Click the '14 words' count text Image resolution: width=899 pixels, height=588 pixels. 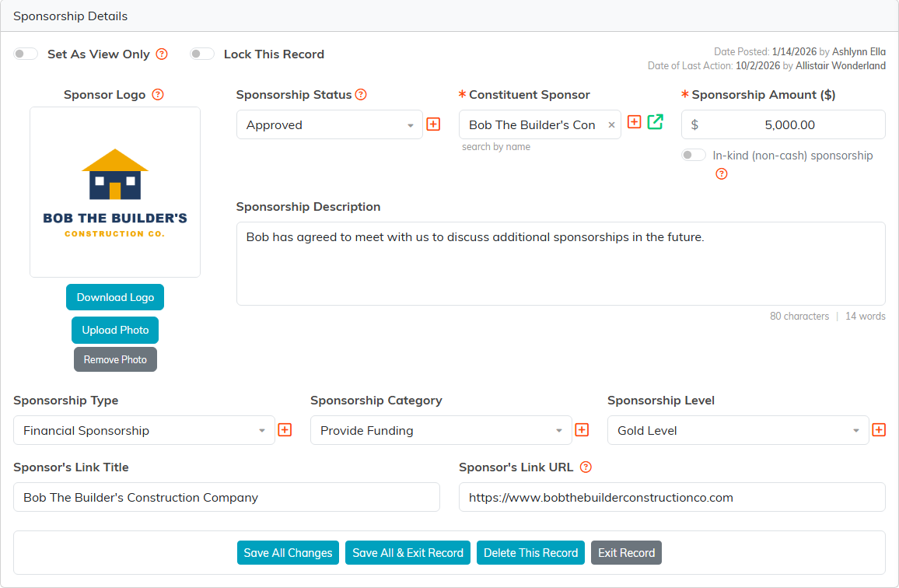click(866, 316)
